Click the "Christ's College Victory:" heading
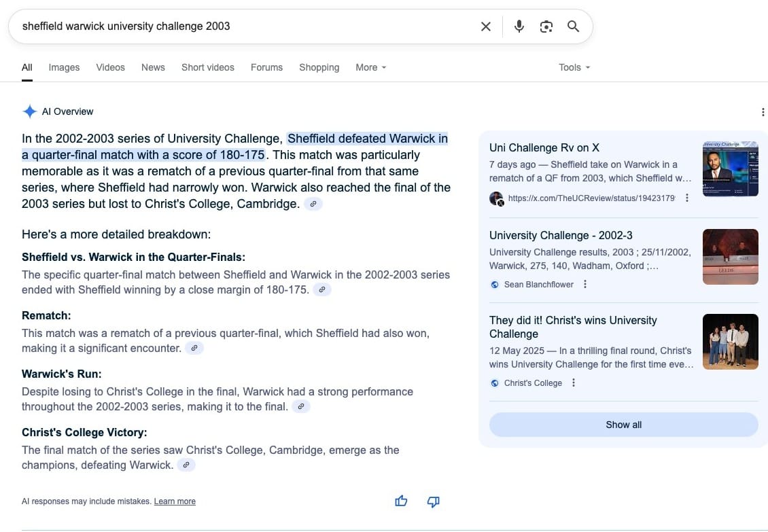 click(x=84, y=433)
